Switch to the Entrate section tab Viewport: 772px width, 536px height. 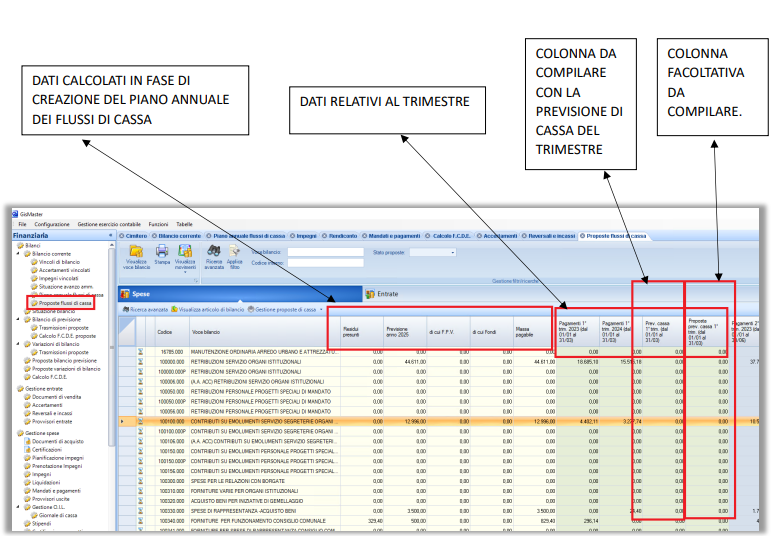[x=388, y=294]
